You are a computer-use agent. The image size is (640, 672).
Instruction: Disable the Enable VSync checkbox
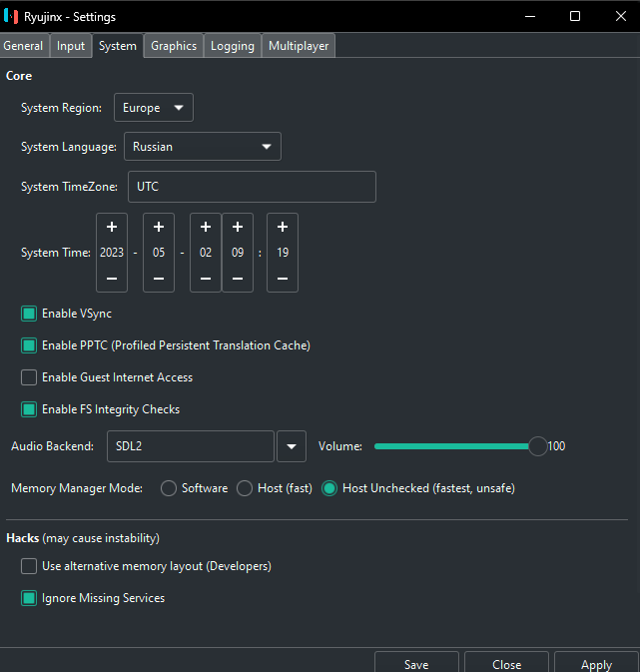[x=29, y=314]
